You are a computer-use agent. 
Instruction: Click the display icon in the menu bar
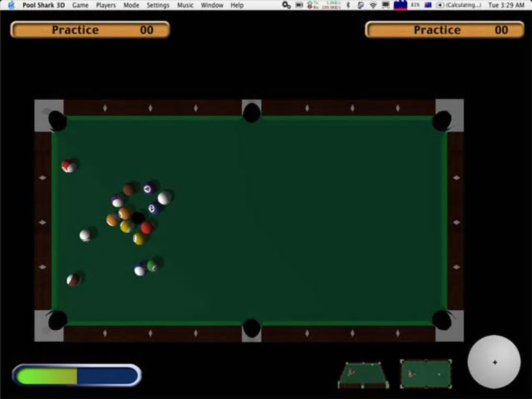pos(386,5)
